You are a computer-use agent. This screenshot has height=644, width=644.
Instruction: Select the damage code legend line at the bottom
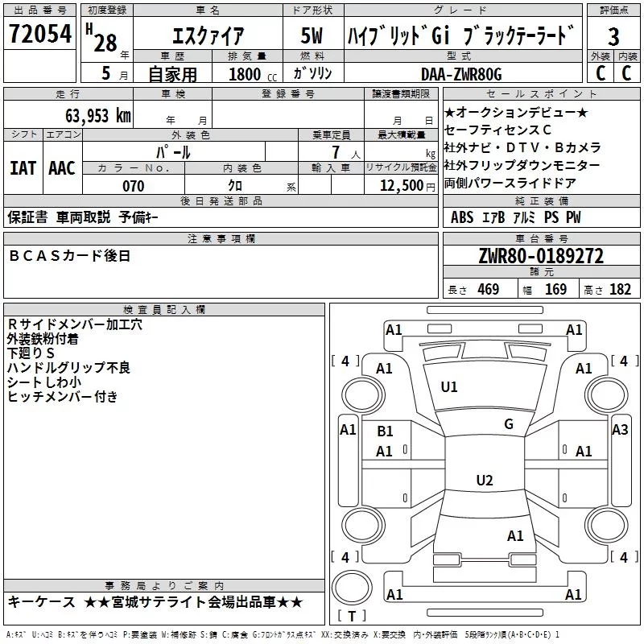pyautogui.click(x=283, y=635)
